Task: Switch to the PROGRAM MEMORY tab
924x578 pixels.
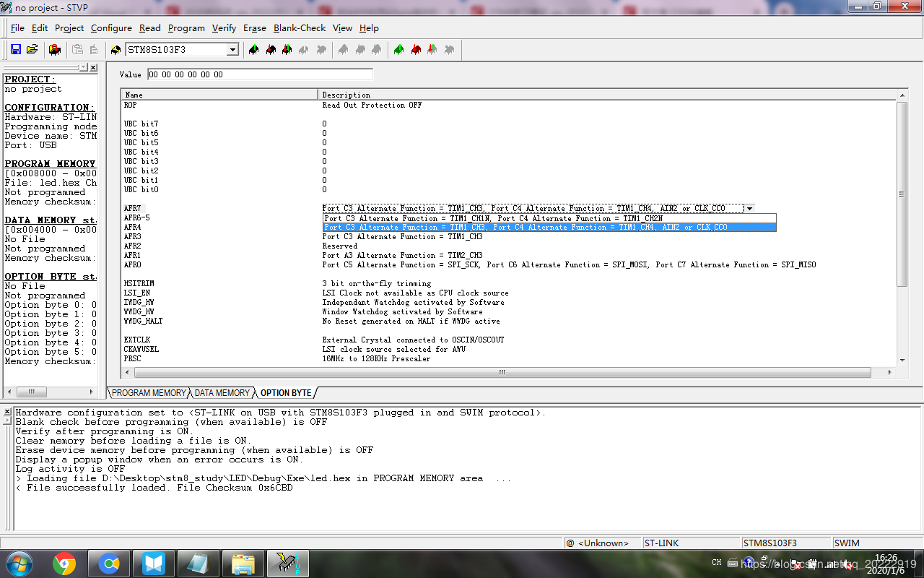Action: click(149, 393)
